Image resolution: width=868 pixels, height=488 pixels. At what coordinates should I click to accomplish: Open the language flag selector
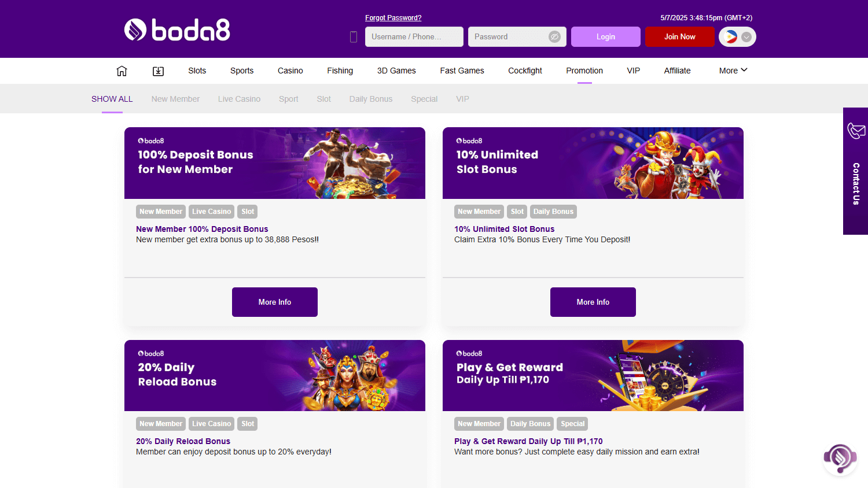(737, 36)
